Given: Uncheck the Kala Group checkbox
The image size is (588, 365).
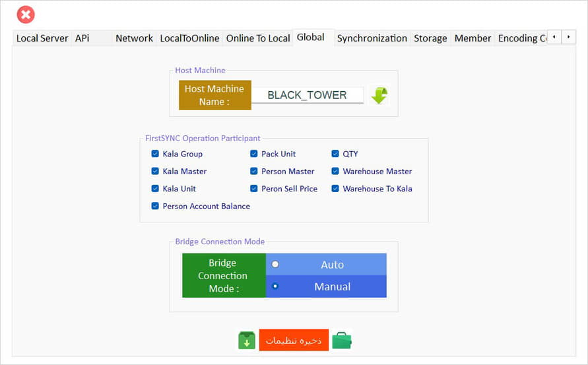Looking at the screenshot, I should point(156,154).
